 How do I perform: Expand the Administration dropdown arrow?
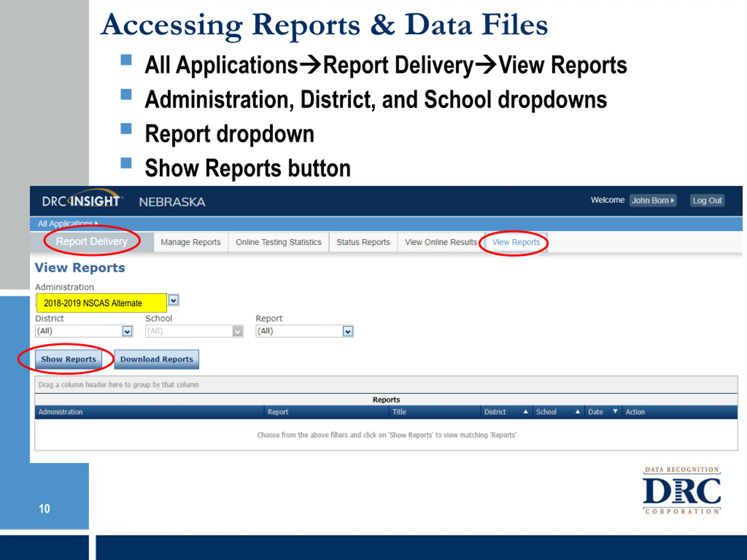coord(173,300)
